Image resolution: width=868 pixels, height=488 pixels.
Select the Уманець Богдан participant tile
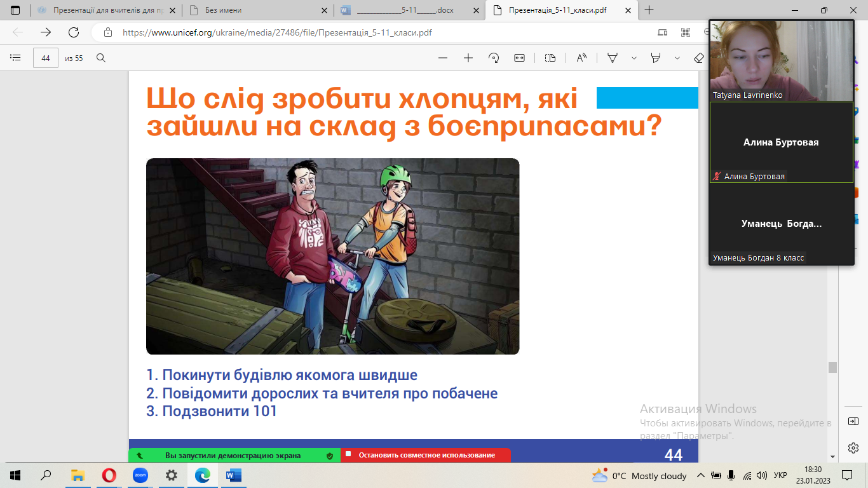point(782,224)
